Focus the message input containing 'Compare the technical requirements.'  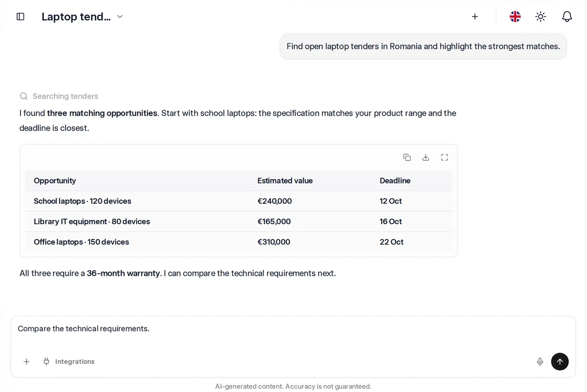(293, 329)
